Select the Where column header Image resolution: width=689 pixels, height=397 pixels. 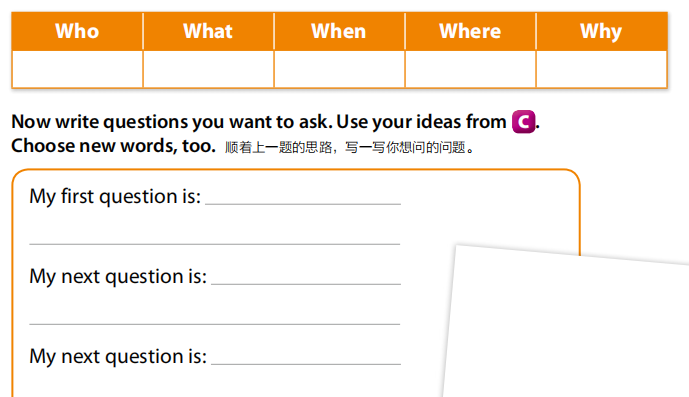click(470, 31)
